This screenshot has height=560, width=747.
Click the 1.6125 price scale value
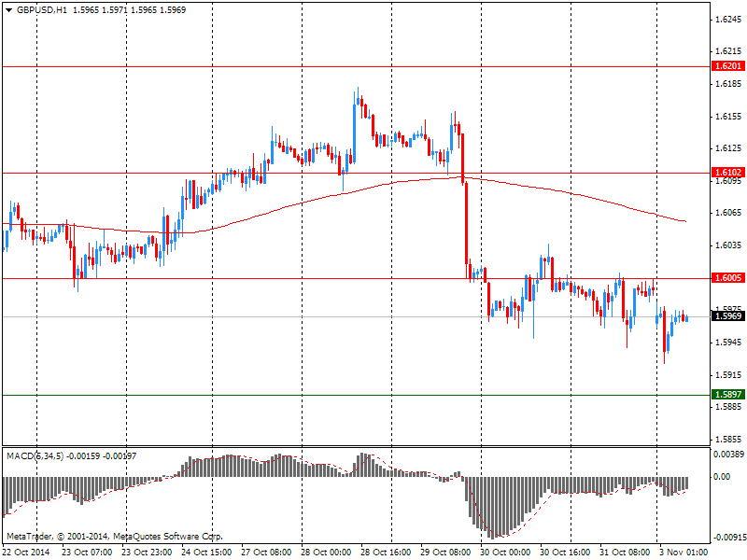click(x=728, y=148)
